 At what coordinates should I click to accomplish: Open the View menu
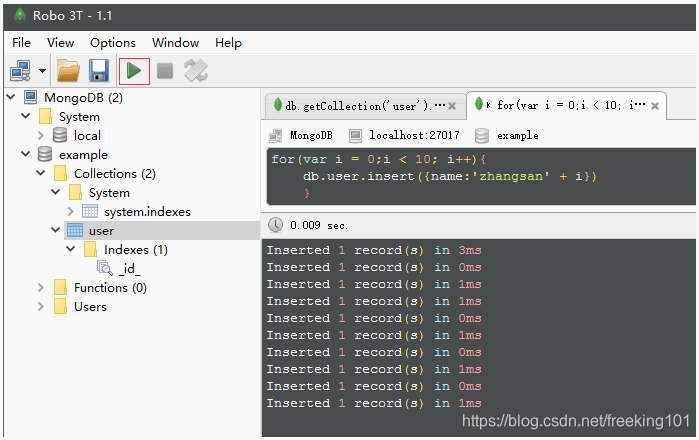coord(61,43)
